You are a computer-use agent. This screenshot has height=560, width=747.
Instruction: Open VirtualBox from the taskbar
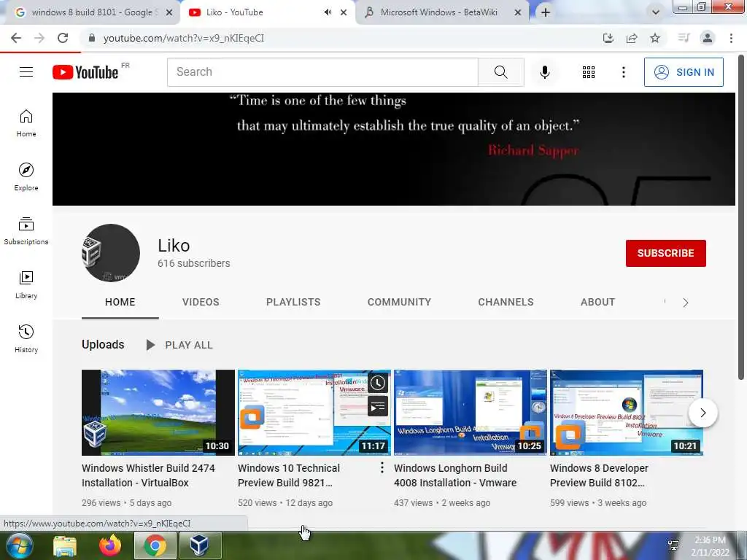[200, 545]
